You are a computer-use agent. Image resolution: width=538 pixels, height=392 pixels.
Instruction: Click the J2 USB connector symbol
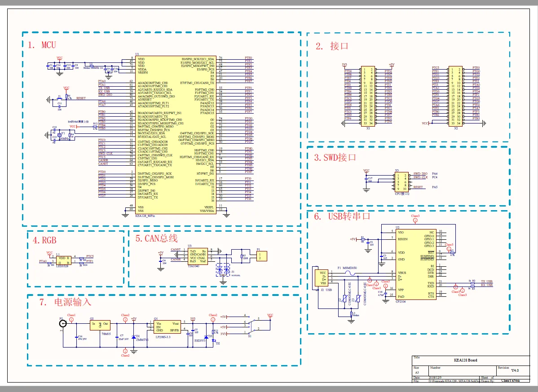pyautogui.click(x=322, y=278)
